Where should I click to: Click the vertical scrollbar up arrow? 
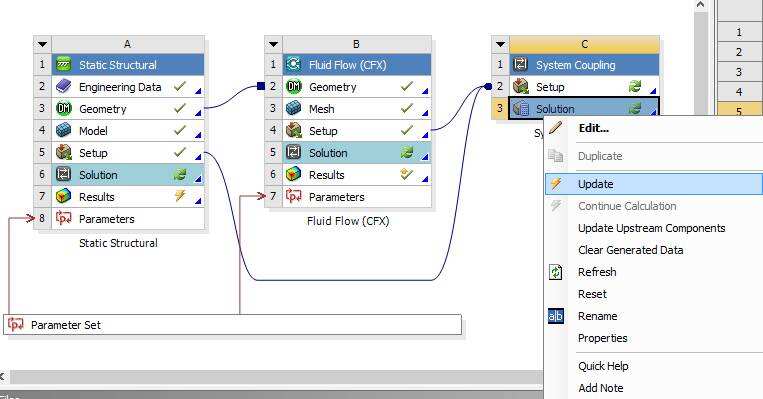coord(700,4)
